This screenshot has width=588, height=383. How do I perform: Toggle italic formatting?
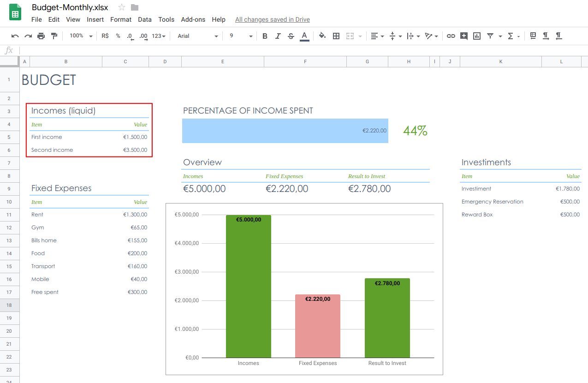tap(278, 36)
